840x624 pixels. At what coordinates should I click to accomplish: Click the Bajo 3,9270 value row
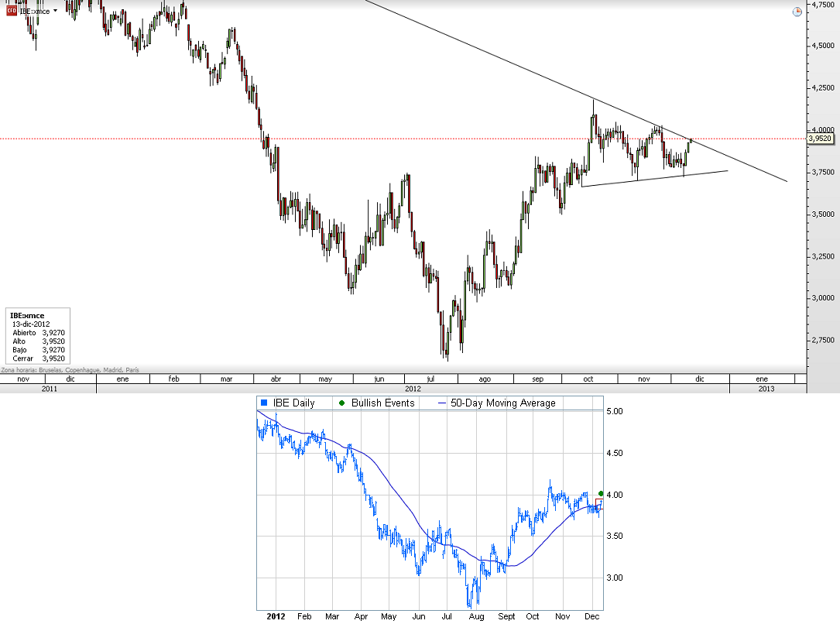[38, 350]
